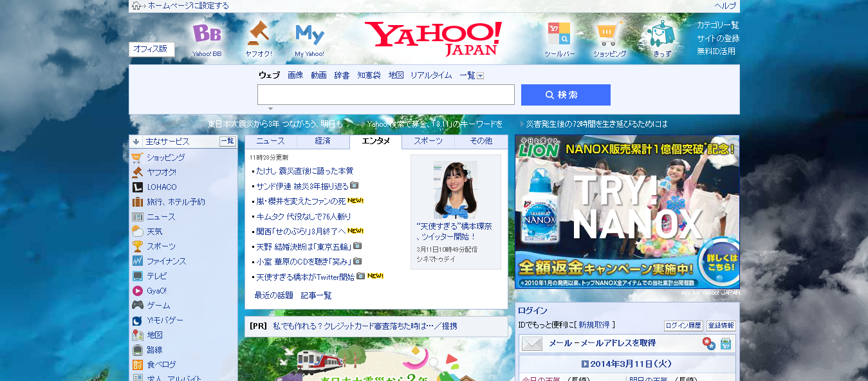Switch to the ニュース tab

pos(270,141)
